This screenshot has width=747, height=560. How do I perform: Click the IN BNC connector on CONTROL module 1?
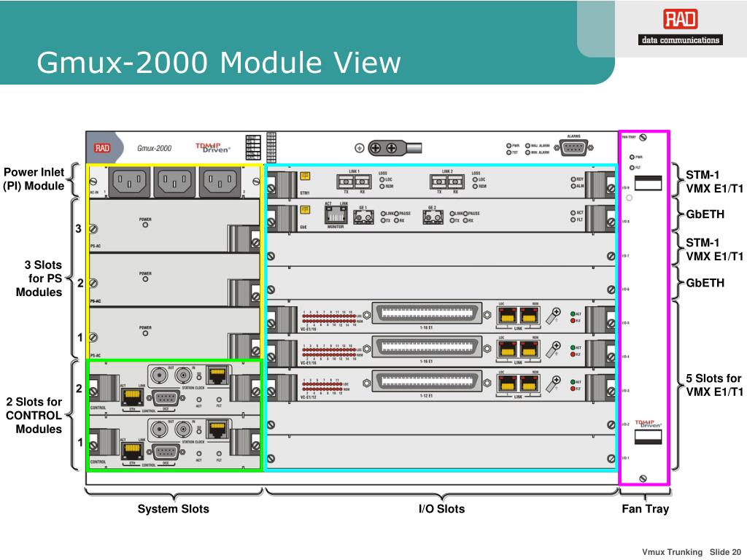click(x=183, y=430)
